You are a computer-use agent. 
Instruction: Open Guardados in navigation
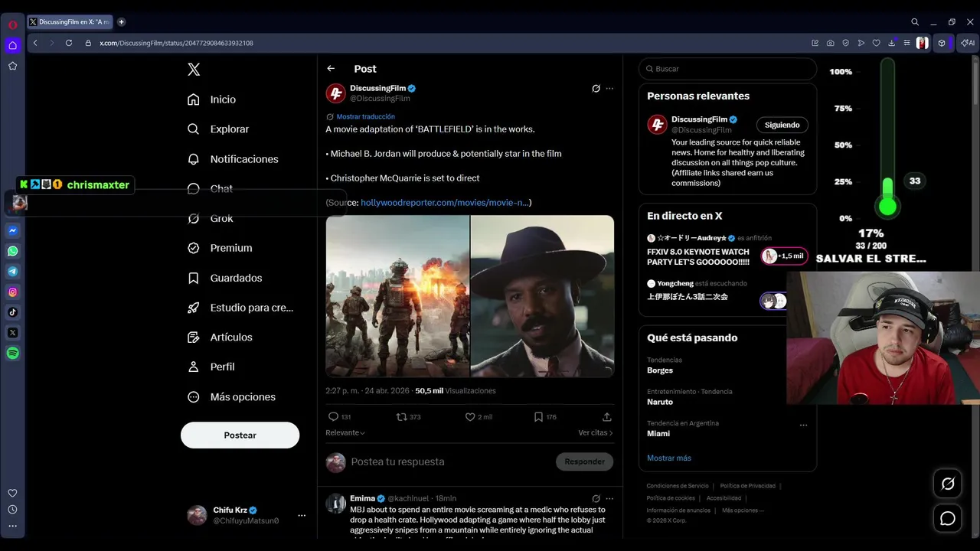click(226, 278)
